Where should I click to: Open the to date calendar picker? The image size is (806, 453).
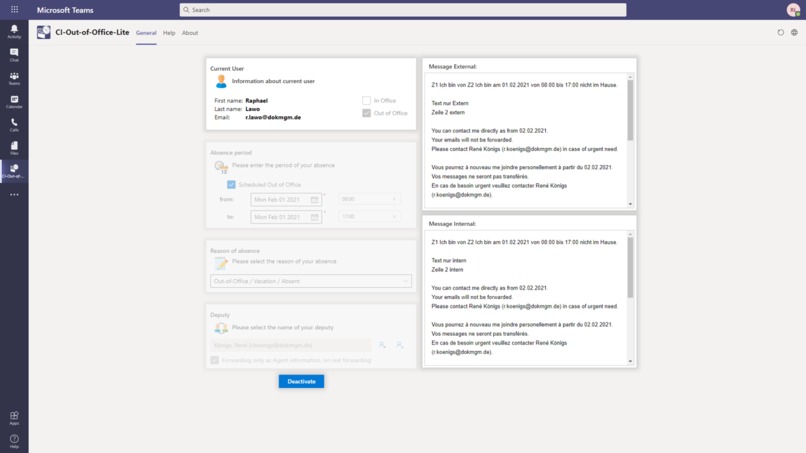(314, 217)
